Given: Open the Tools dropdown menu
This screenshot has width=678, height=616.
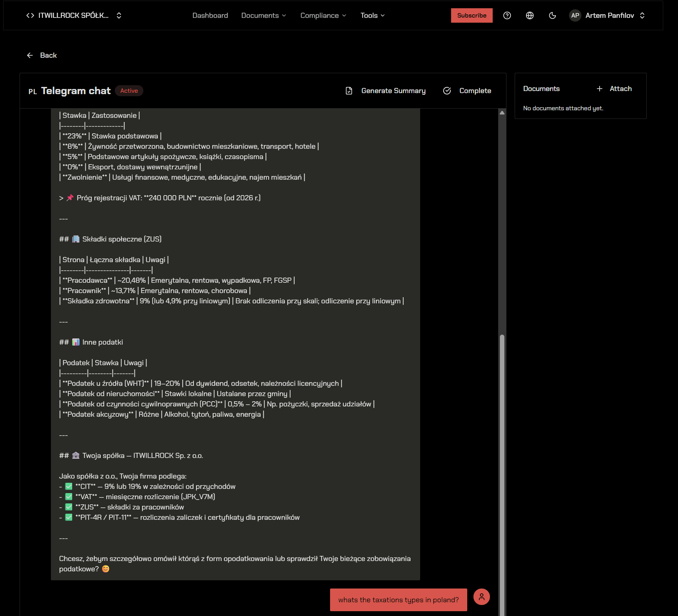Looking at the screenshot, I should (372, 15).
